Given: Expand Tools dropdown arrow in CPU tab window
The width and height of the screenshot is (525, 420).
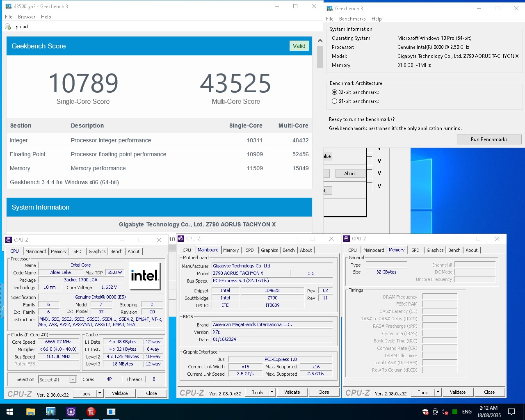Looking at the screenshot, I should (100, 393).
